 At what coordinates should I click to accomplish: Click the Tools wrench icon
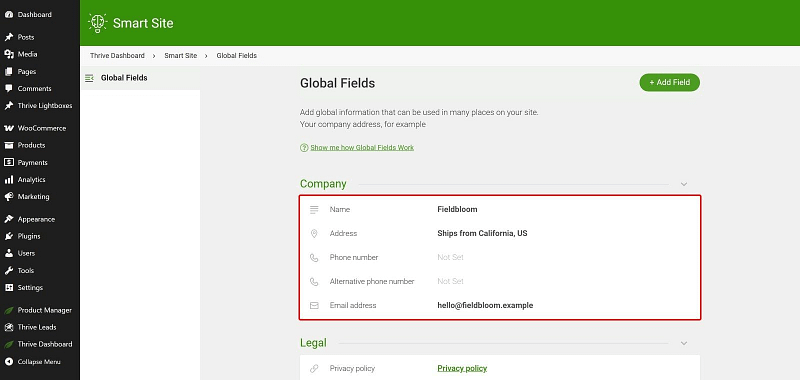(x=9, y=270)
